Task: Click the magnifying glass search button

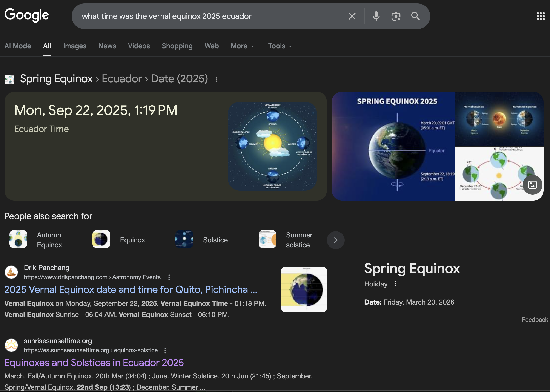Action: click(x=415, y=16)
